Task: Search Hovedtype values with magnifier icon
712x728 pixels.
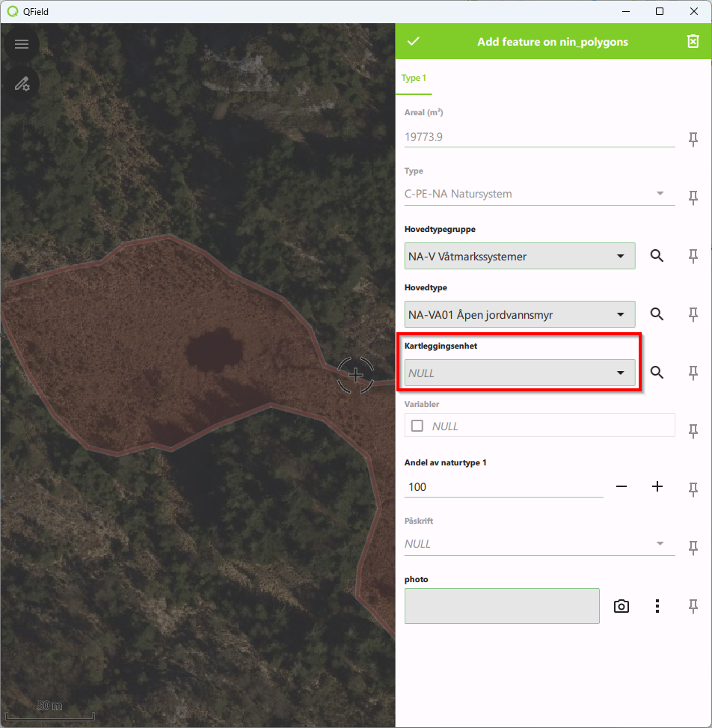Action: [657, 314]
